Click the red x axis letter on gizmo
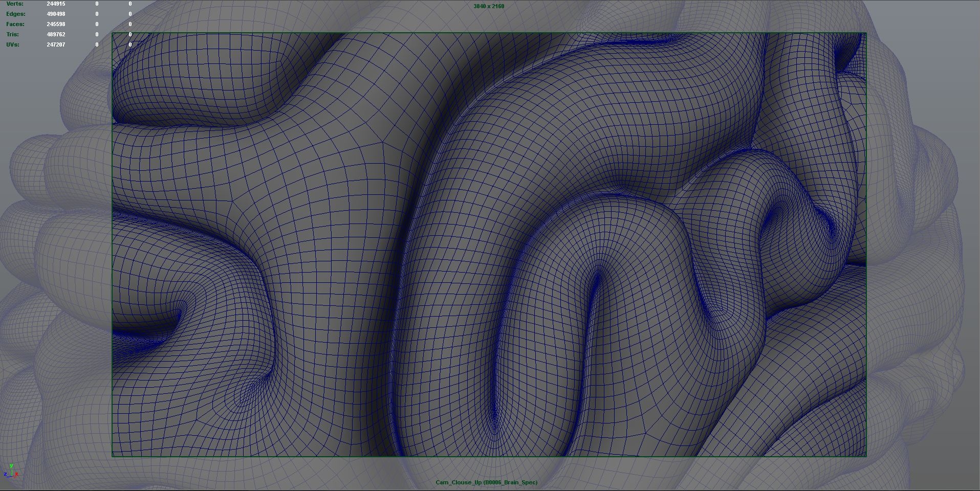This screenshot has width=980, height=491. tap(17, 474)
